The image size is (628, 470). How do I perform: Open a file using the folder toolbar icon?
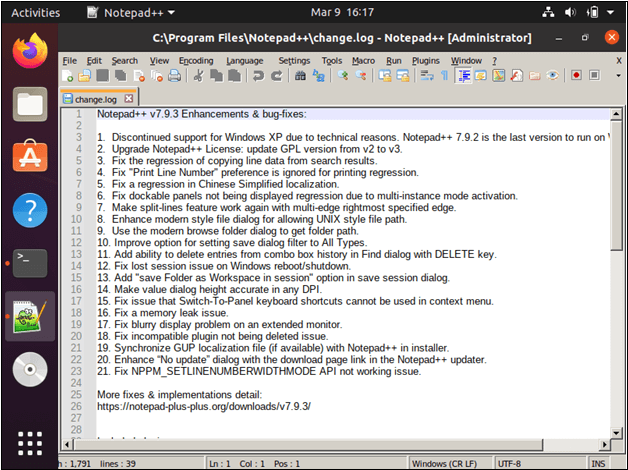coord(85,76)
